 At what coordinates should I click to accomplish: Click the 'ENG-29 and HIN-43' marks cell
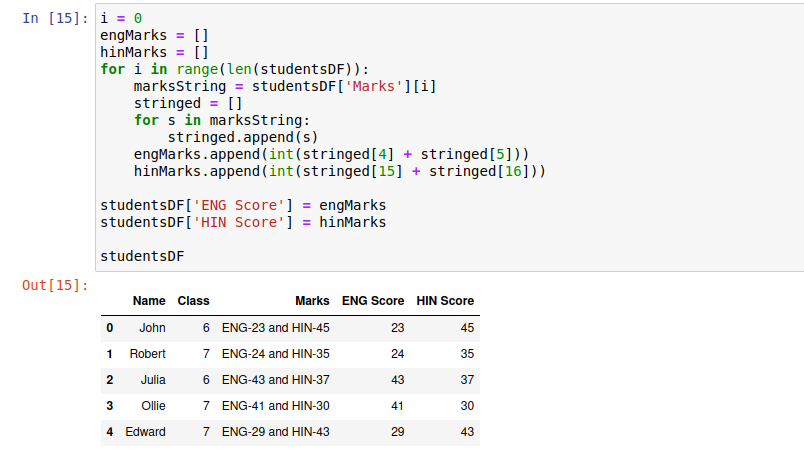point(275,432)
